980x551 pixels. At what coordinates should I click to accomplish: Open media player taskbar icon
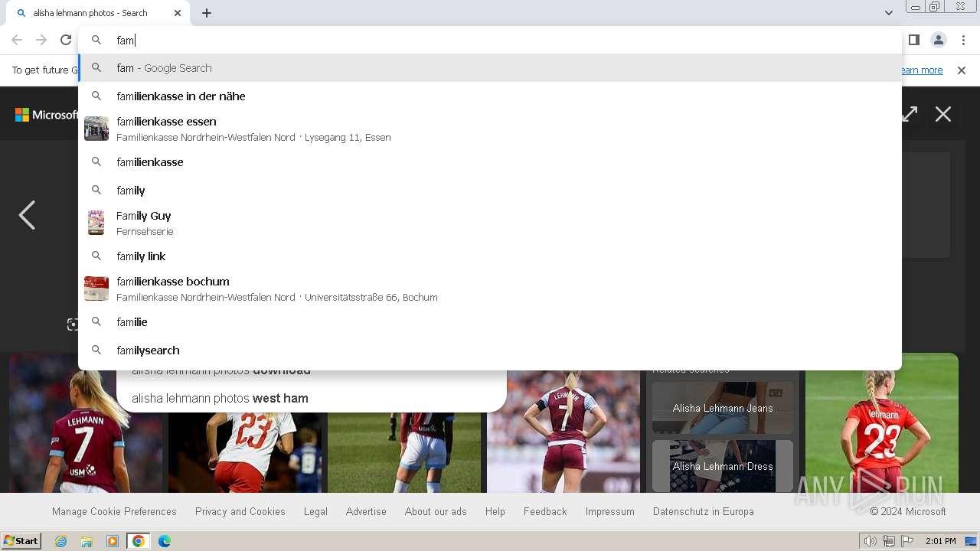point(113,541)
